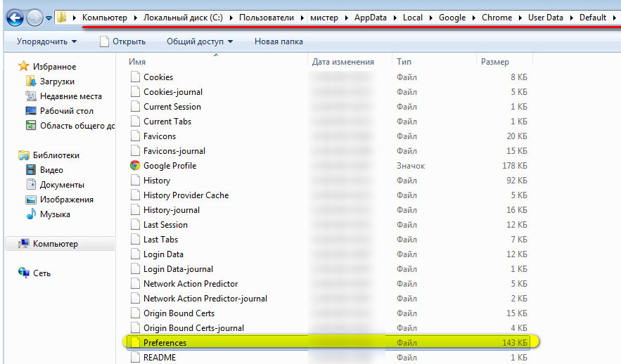
Task: Sort files by Имя column header
Action: 138,62
